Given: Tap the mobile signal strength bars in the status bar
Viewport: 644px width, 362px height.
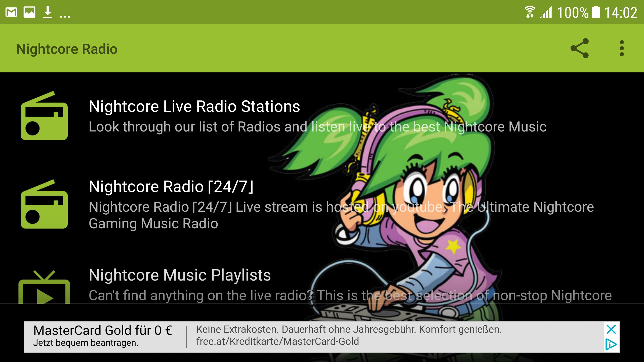Looking at the screenshot, I should pyautogui.click(x=546, y=12).
